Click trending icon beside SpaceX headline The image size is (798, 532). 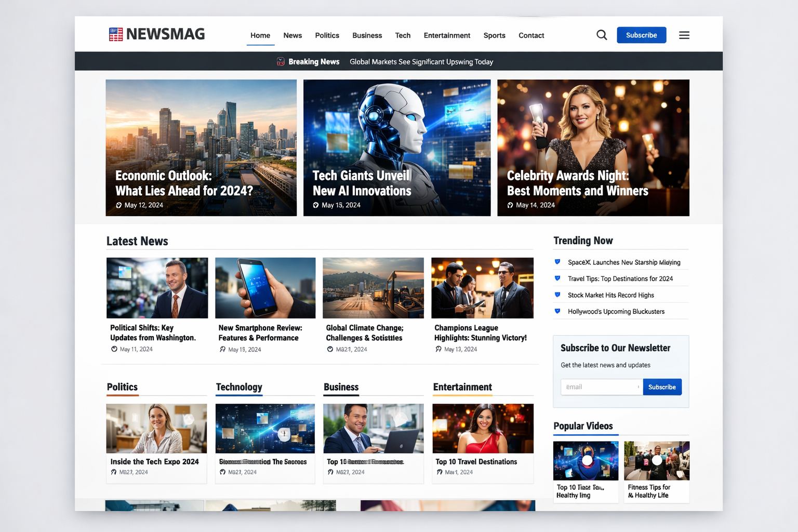(x=557, y=262)
